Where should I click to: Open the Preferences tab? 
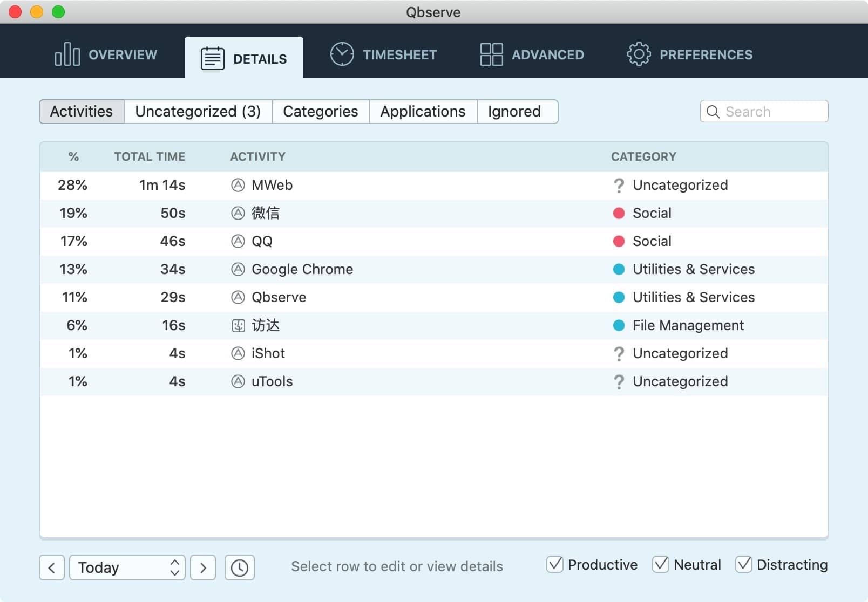(689, 54)
